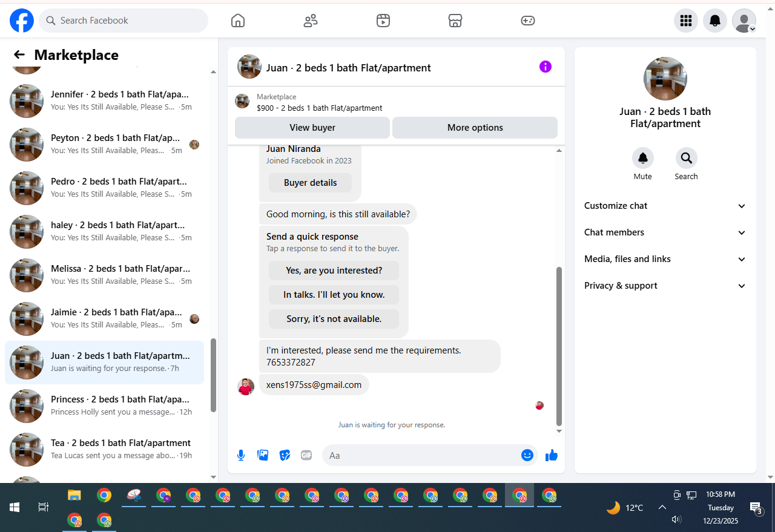Open the Pedro conversation

coord(104,188)
